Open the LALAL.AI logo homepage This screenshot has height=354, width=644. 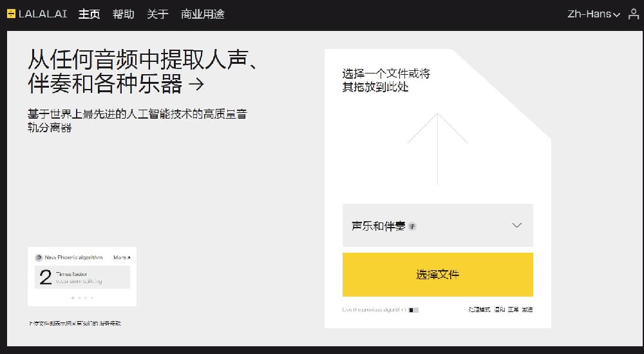pos(37,14)
